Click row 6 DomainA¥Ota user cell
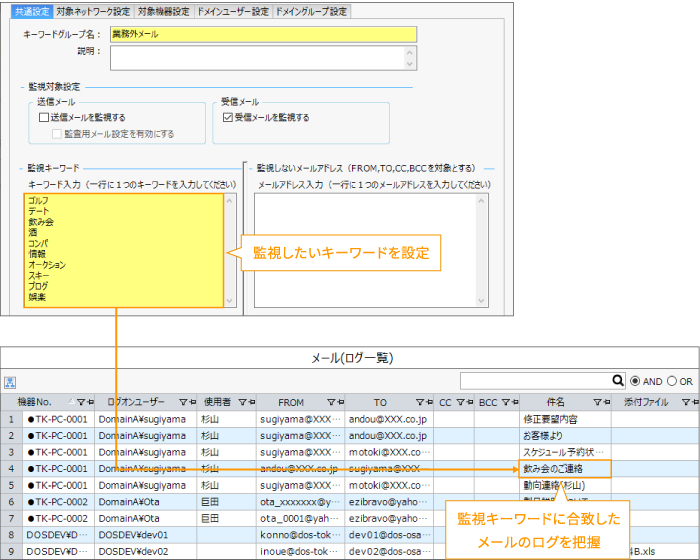Viewport: 700px width, 560px height. point(146,502)
